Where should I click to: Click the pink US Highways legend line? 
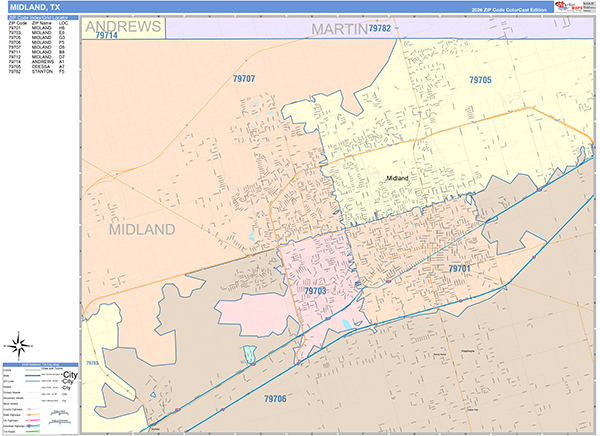pyautogui.click(x=33, y=420)
